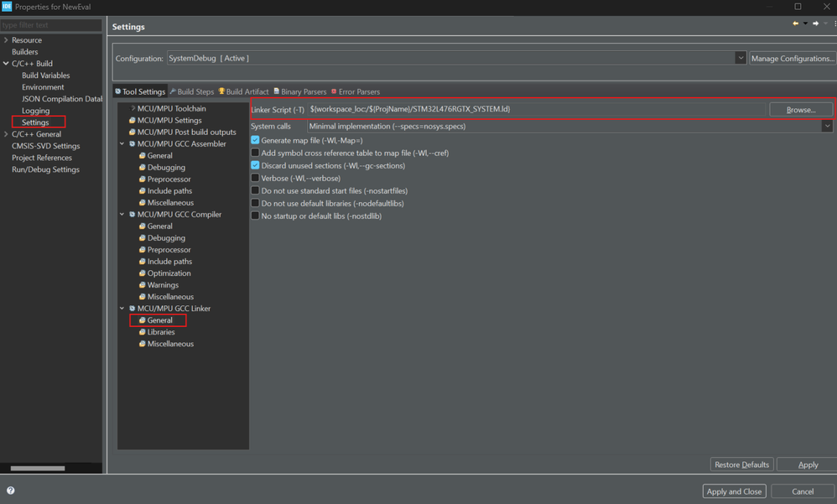The height and width of the screenshot is (504, 837).
Task: Click the Binary Parsers tab icon
Action: pyautogui.click(x=277, y=91)
